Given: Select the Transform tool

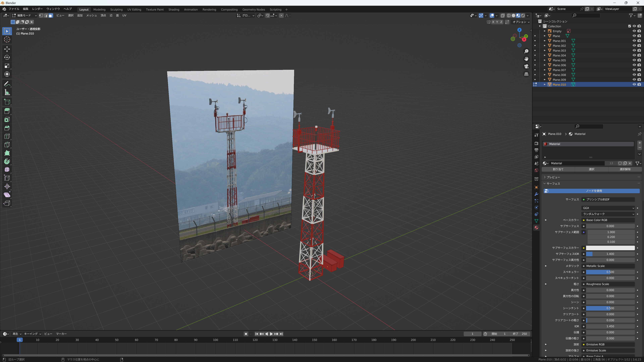Looking at the screenshot, I should (7, 74).
